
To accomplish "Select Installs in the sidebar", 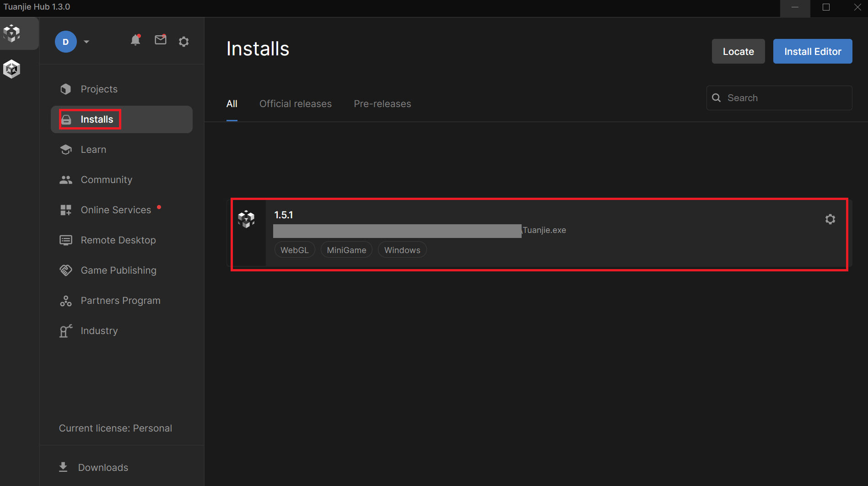I will tap(122, 119).
